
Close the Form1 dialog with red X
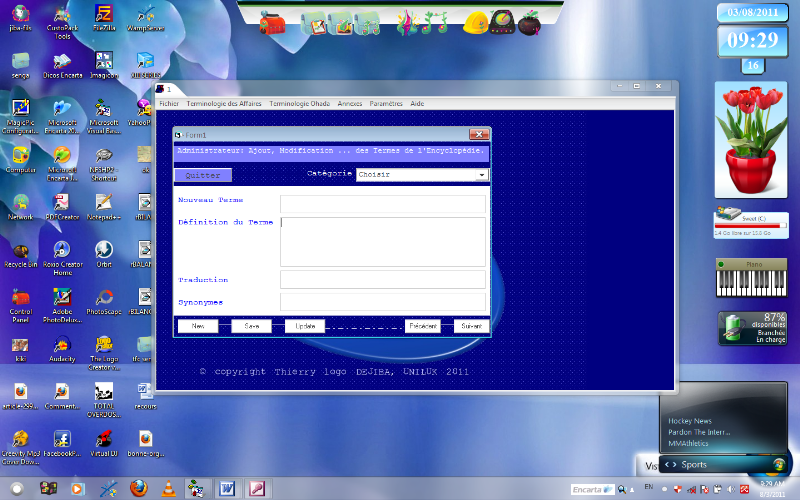[x=479, y=134]
